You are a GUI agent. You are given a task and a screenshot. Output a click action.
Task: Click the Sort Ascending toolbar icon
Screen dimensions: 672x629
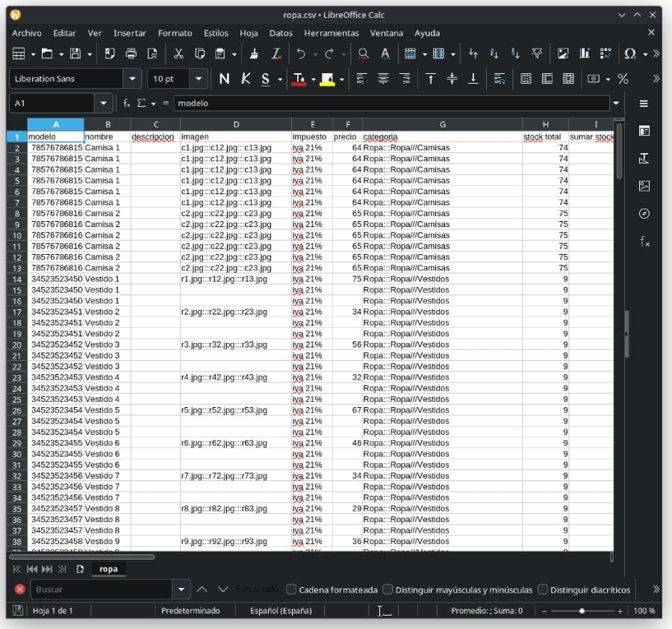coord(494,52)
